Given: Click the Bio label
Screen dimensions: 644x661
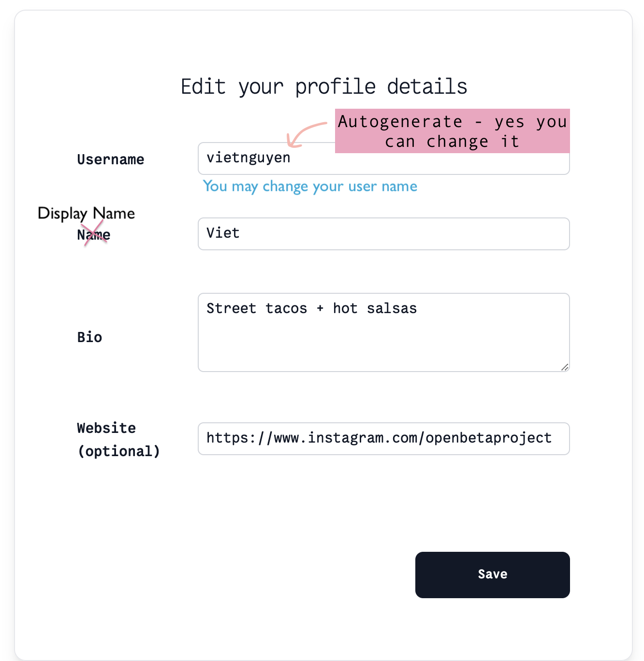Looking at the screenshot, I should tap(89, 337).
